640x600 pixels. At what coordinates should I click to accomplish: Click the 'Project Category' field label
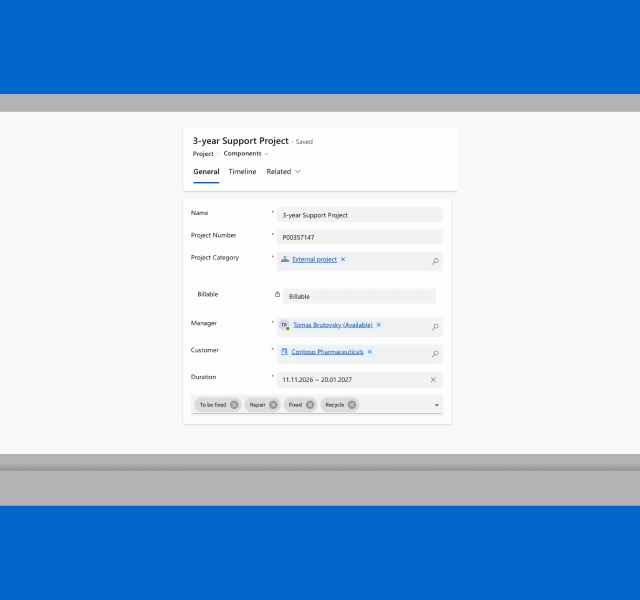[215, 258]
